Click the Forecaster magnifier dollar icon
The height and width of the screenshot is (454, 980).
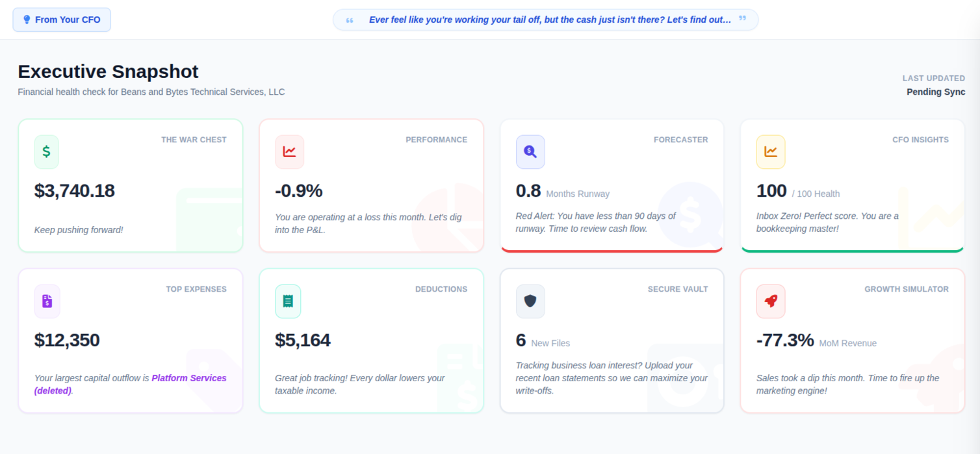(x=530, y=152)
